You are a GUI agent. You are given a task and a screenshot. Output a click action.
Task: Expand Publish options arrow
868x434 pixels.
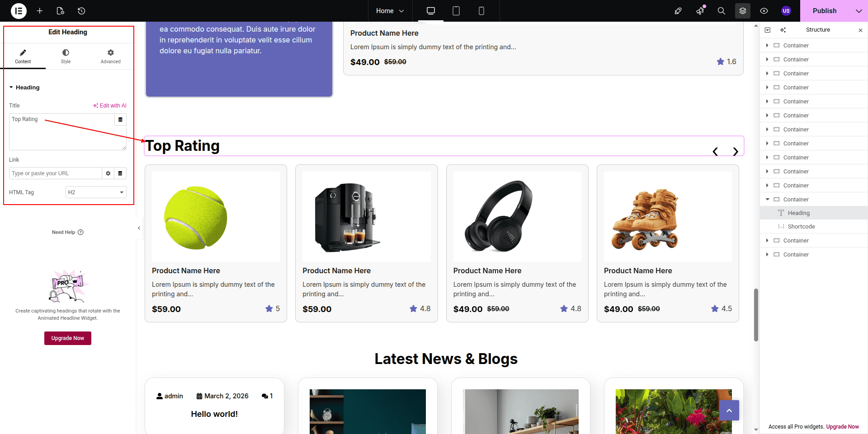click(859, 11)
